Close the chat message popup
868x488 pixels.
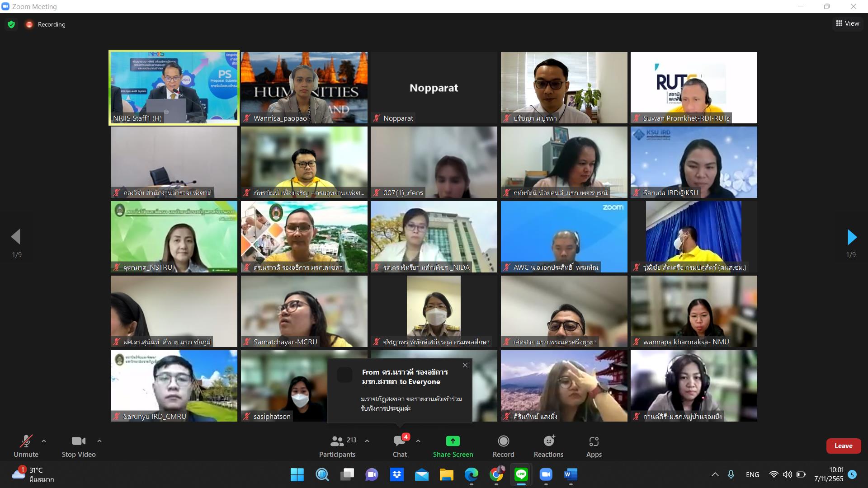465,365
